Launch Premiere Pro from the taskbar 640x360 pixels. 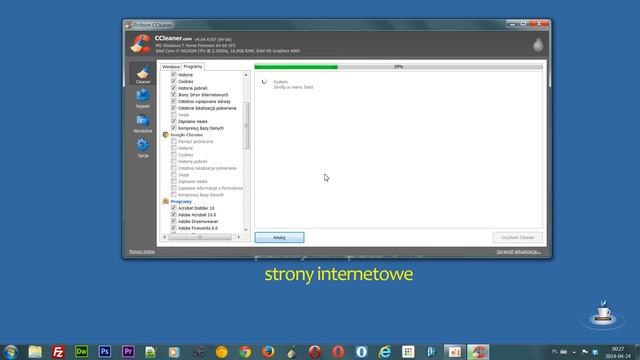(x=128, y=351)
